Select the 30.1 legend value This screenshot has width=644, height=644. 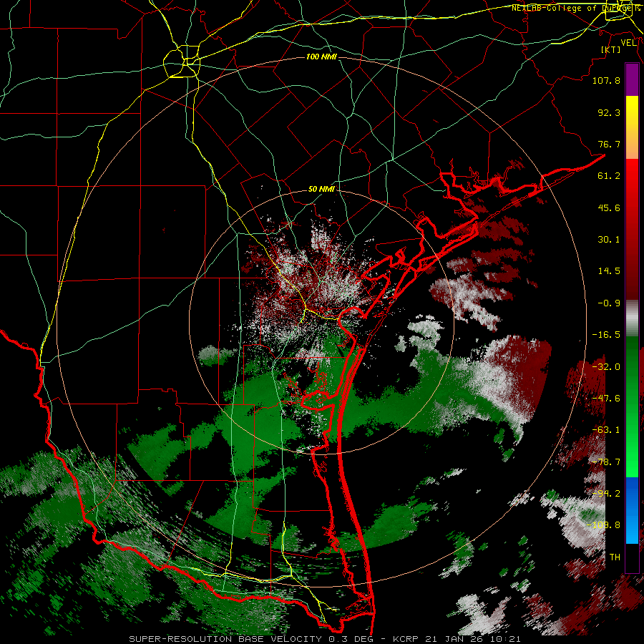pyautogui.click(x=609, y=240)
